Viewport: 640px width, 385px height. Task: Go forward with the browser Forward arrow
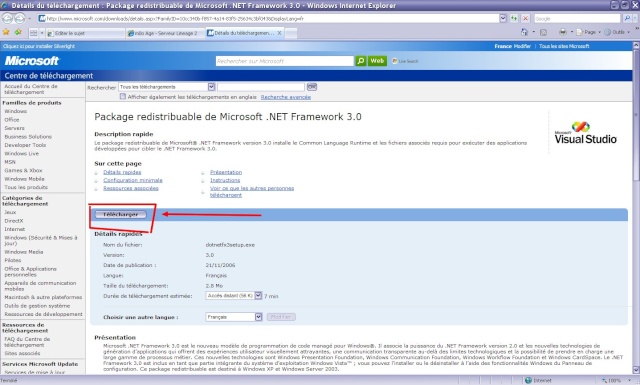[19, 18]
